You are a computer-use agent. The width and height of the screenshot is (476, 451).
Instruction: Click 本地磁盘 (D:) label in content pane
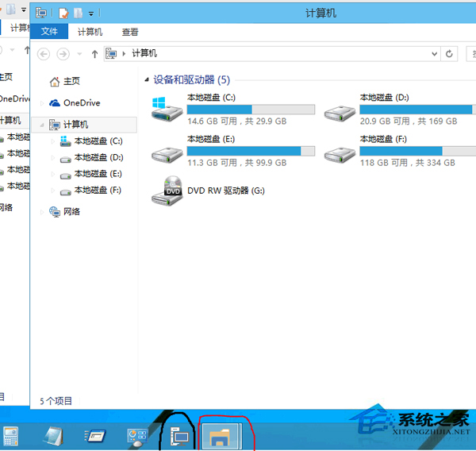pyautogui.click(x=384, y=98)
